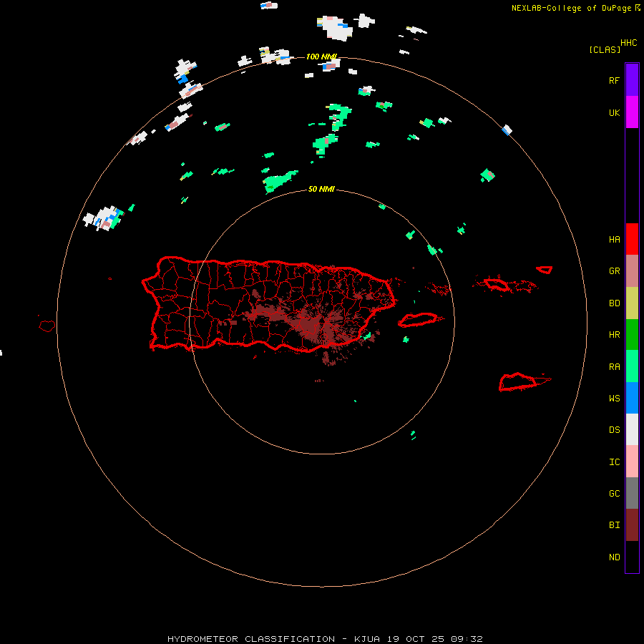This screenshot has width=644, height=644.
Task: Click the ND legend label
Action: click(x=614, y=557)
